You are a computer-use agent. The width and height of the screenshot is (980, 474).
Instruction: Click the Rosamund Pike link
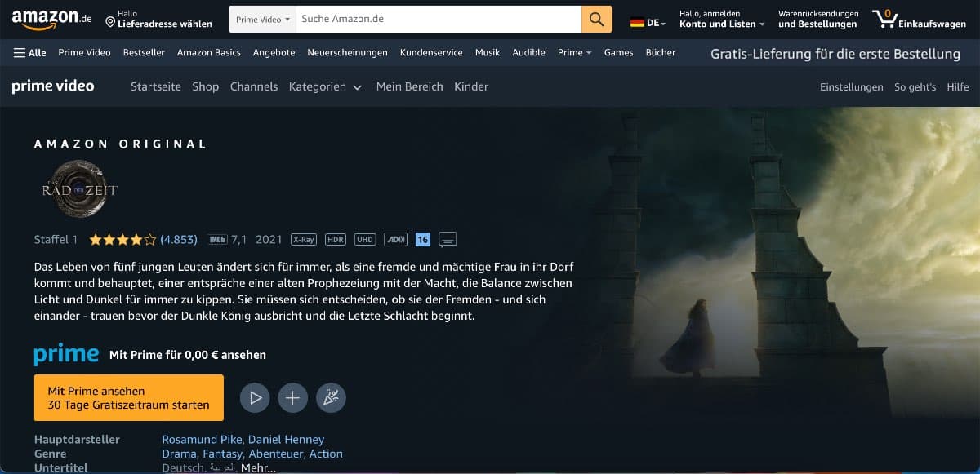(203, 439)
